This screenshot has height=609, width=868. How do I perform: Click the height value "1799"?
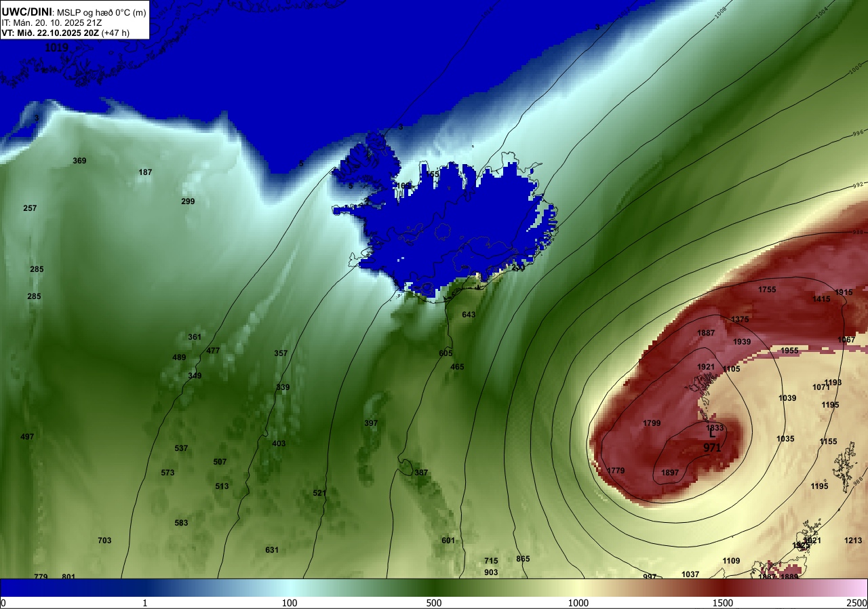tap(652, 423)
